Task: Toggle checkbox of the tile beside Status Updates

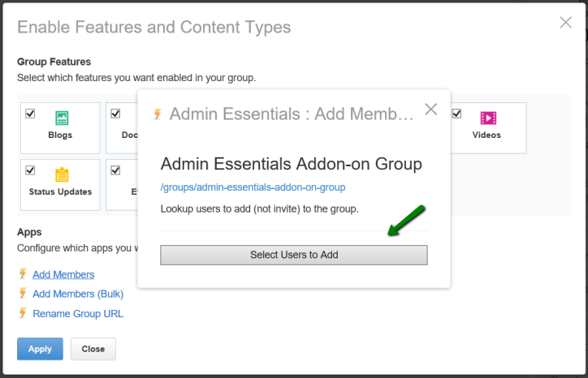Action: pos(115,170)
